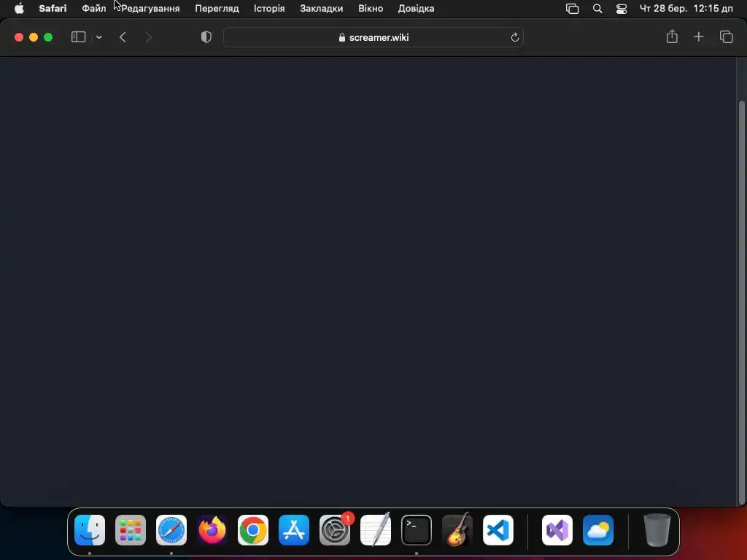Open the Trash from the Dock
This screenshot has width=747, height=560.
657,530
